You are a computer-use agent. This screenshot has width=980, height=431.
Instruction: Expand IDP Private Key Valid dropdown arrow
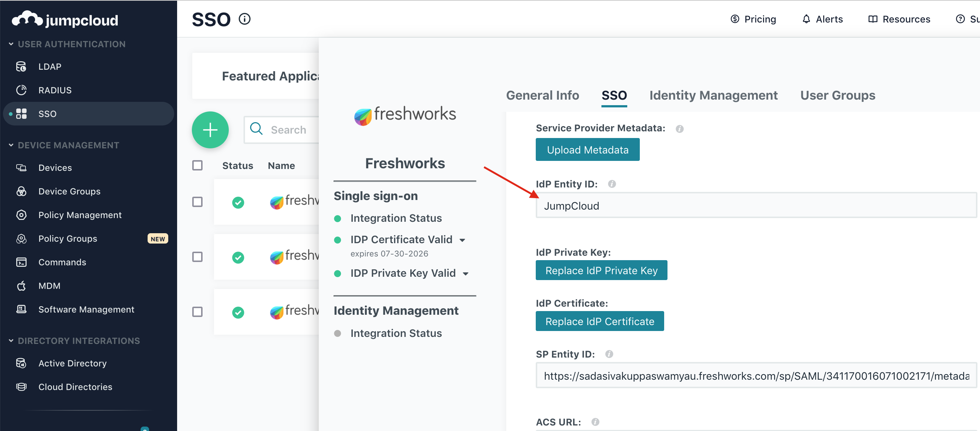[x=466, y=273]
